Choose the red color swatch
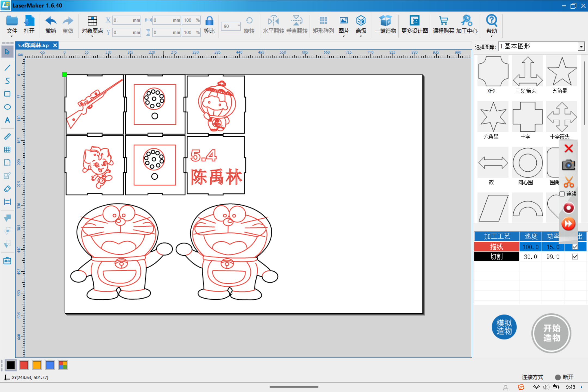The image size is (588, 392). [24, 365]
